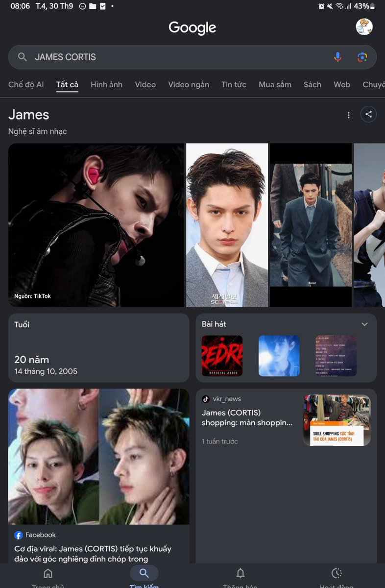Open the Video tab

[145, 84]
